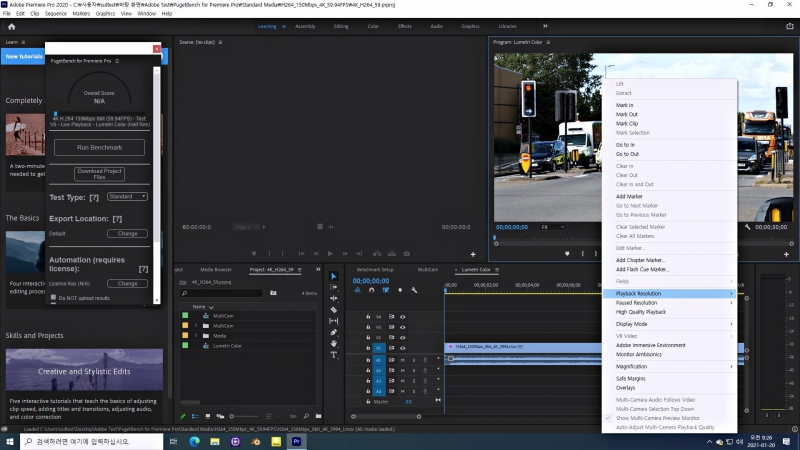Click the Run Benchmark button
Screen dimensions: 800x450
pyautogui.click(x=99, y=147)
